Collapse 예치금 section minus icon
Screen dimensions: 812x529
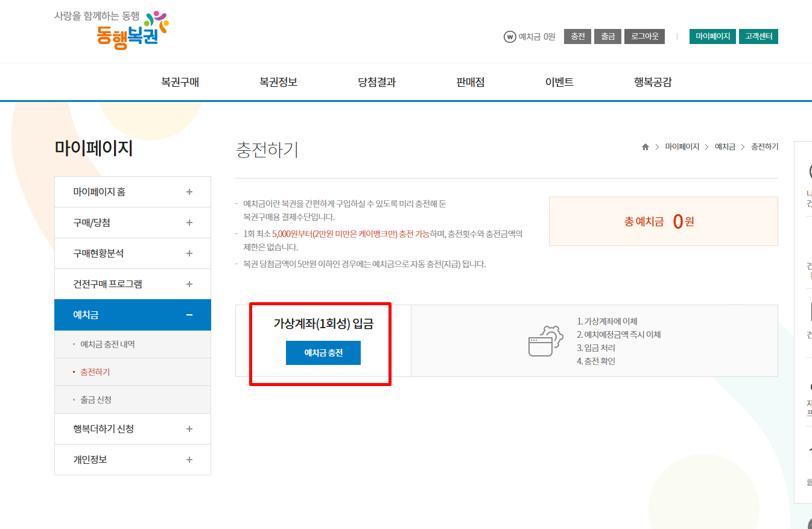point(189,315)
